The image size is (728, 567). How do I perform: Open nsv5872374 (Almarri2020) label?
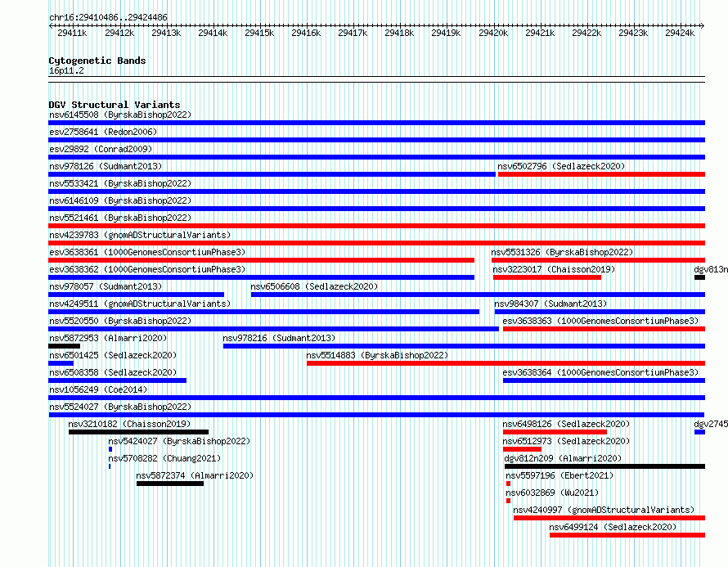(x=195, y=475)
